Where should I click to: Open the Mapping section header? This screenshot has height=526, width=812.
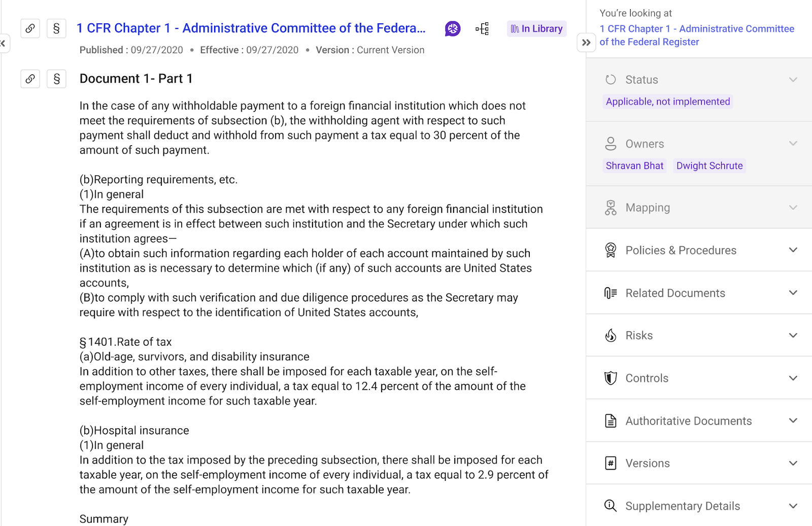(648, 207)
